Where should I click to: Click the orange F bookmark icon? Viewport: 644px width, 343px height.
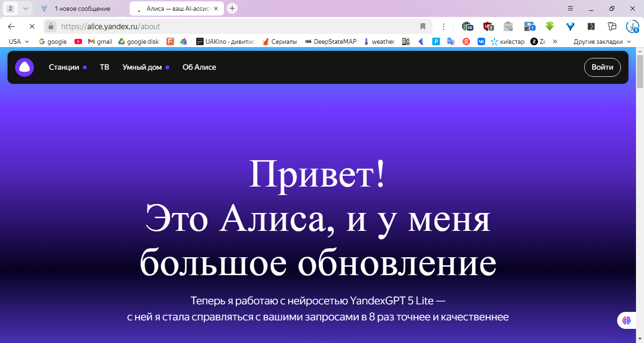pos(170,41)
